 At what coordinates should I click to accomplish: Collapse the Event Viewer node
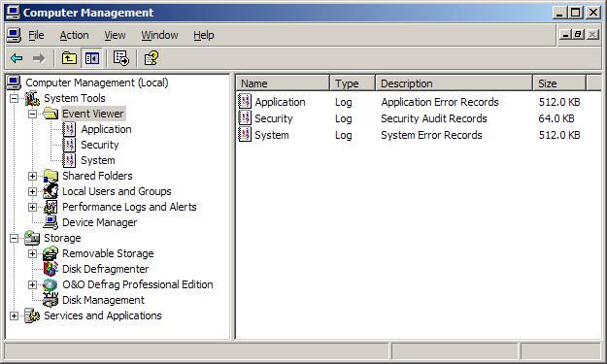[x=32, y=114]
